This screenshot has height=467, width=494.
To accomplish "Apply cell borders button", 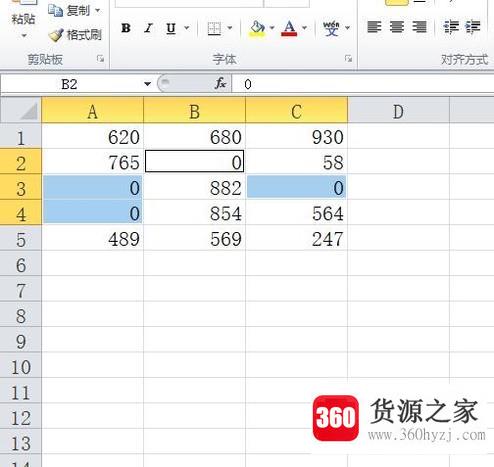I will pyautogui.click(x=214, y=28).
